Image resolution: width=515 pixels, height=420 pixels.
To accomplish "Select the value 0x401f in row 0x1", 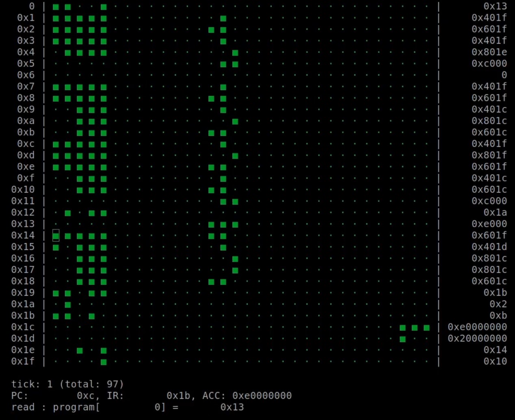I will (x=489, y=18).
